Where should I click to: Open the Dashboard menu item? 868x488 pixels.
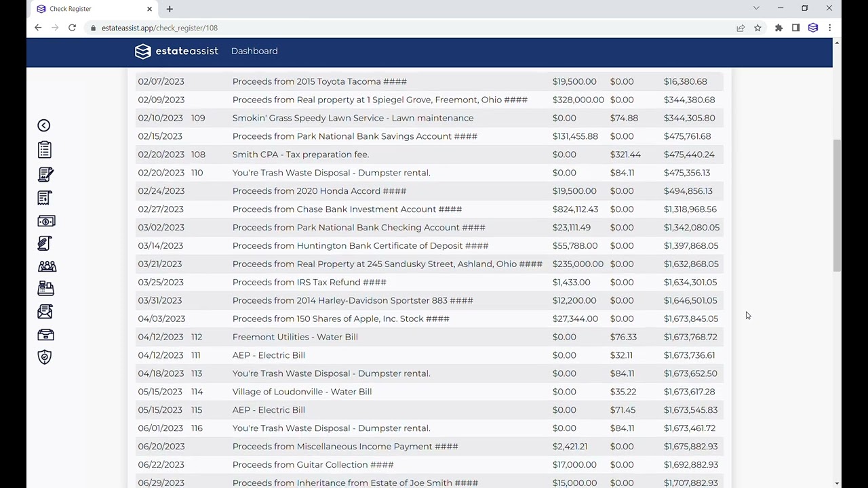(254, 51)
